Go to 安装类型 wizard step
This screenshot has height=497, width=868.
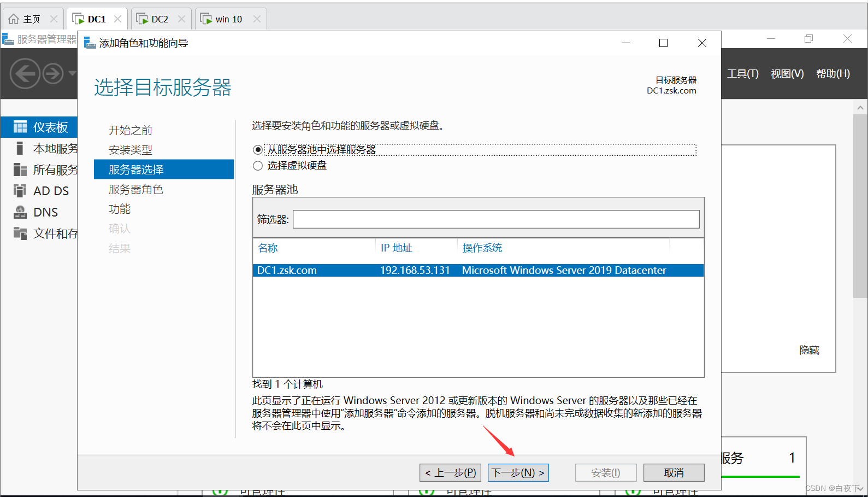click(131, 150)
